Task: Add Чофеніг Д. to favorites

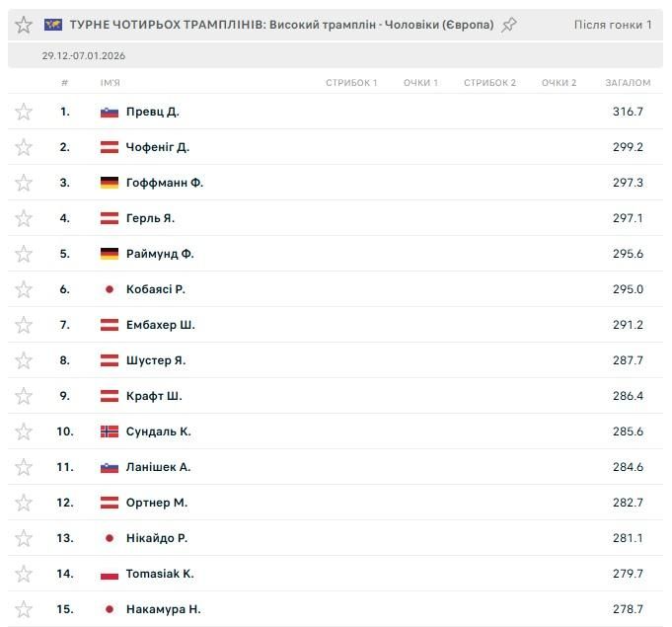Action: point(24,147)
